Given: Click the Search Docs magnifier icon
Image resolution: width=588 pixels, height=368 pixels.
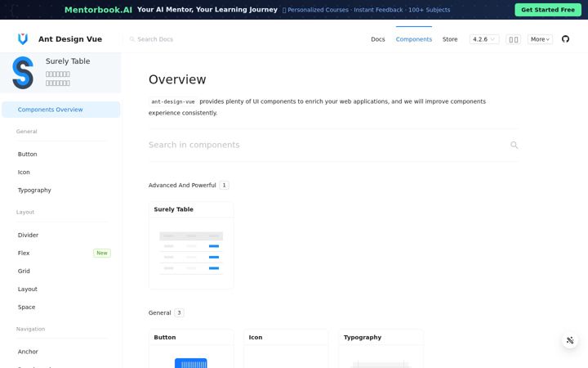Looking at the screenshot, I should click(132, 39).
